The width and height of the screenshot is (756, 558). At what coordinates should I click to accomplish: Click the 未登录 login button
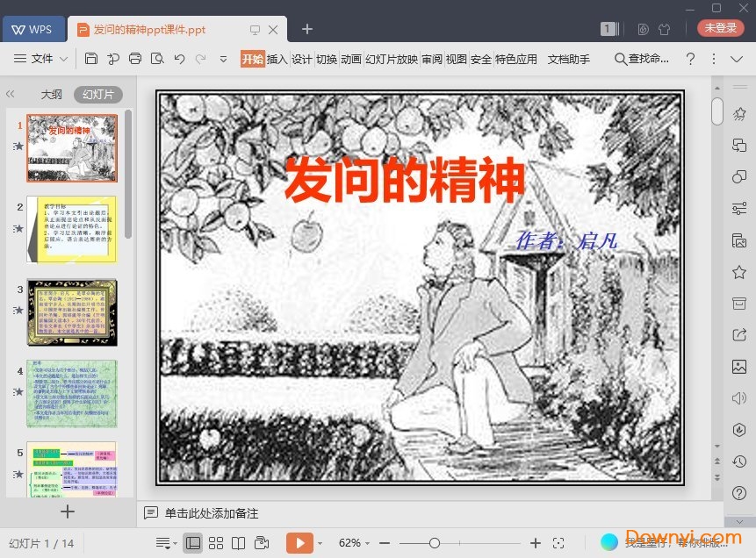[x=720, y=27]
